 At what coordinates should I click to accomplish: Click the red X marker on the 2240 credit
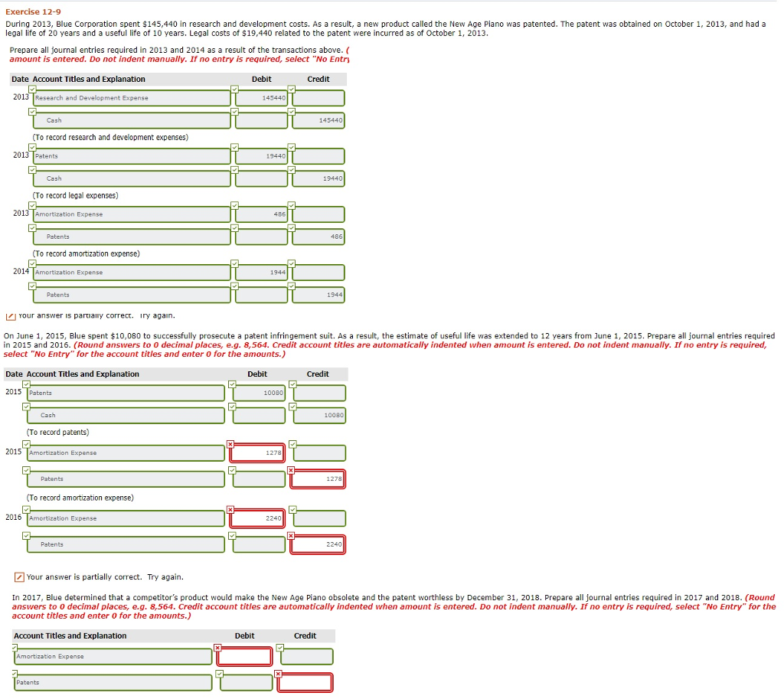pos(291,536)
